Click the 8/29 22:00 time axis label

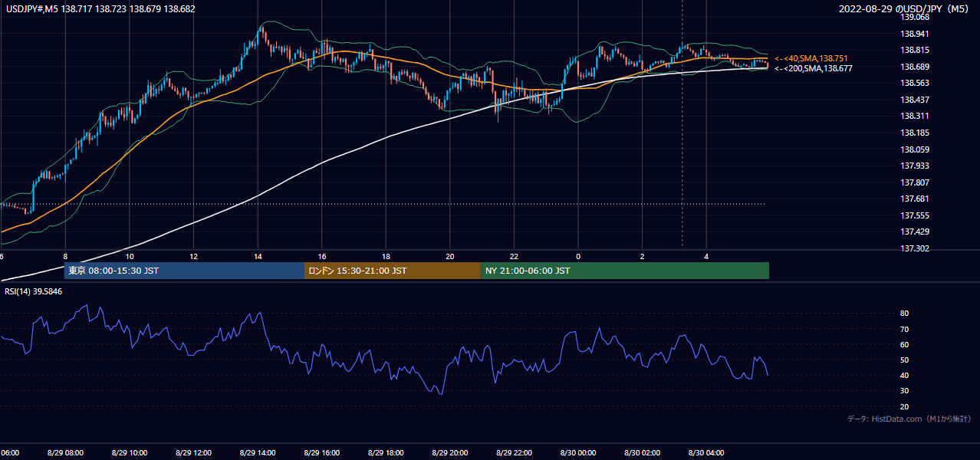(514, 453)
